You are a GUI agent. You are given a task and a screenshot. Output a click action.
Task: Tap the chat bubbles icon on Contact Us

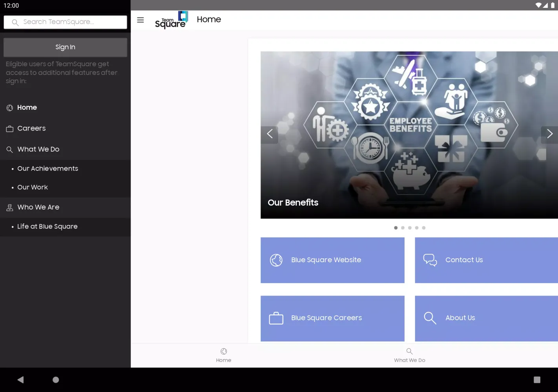pos(430,260)
